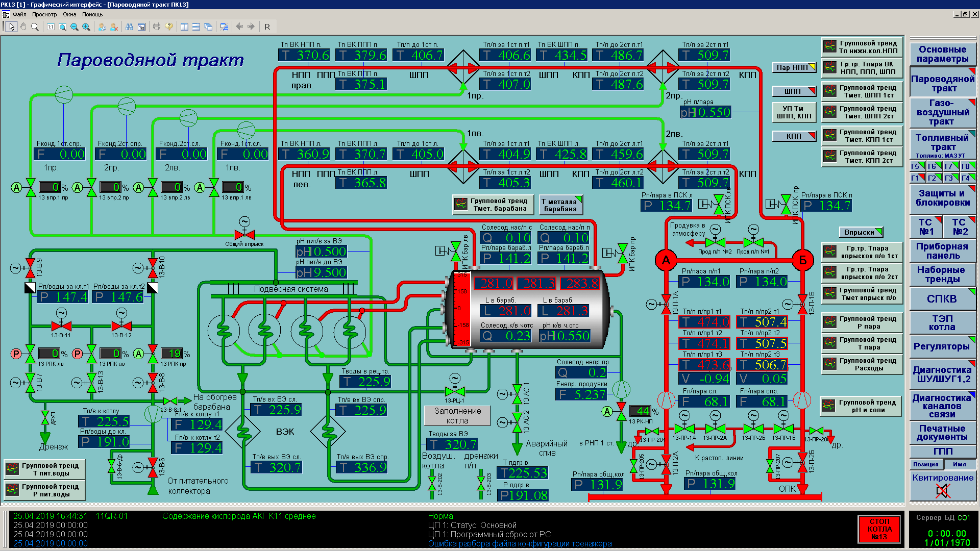Zoom out with minus magnifier icon

[75, 27]
